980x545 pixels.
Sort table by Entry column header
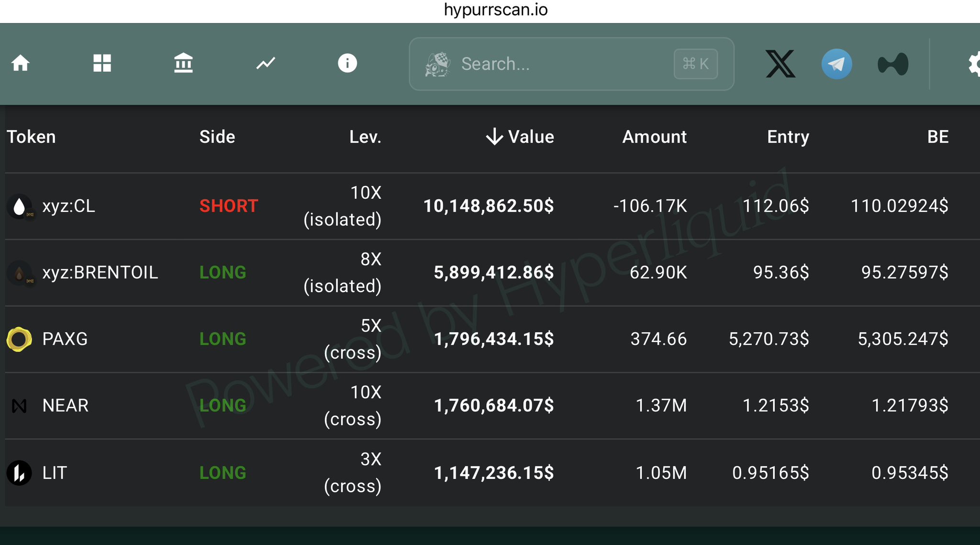click(788, 137)
